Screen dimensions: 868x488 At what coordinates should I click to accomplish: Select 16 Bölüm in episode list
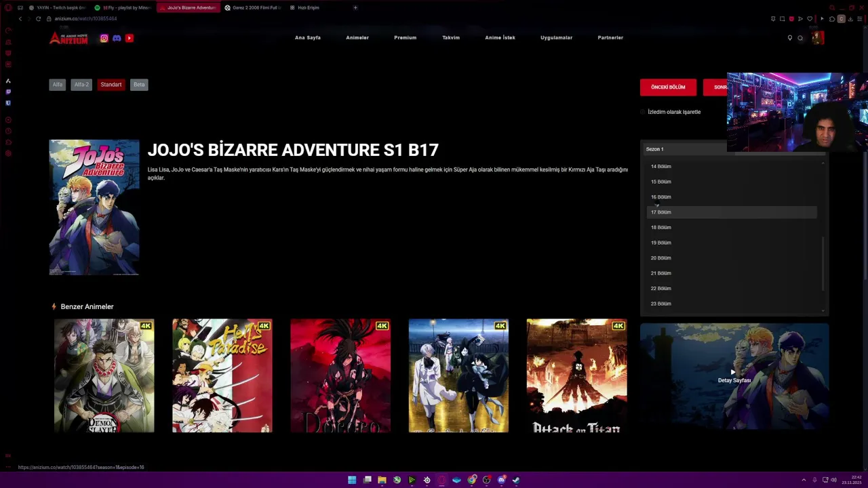coord(732,197)
